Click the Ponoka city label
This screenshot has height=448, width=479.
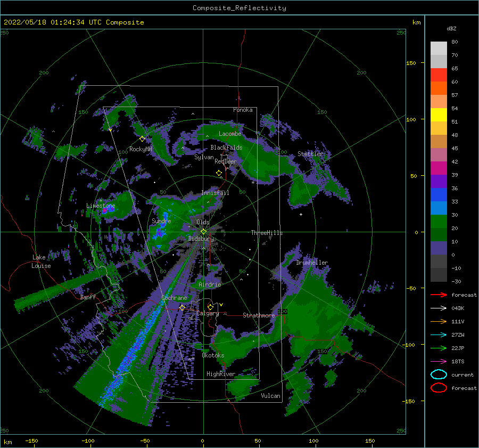click(243, 110)
